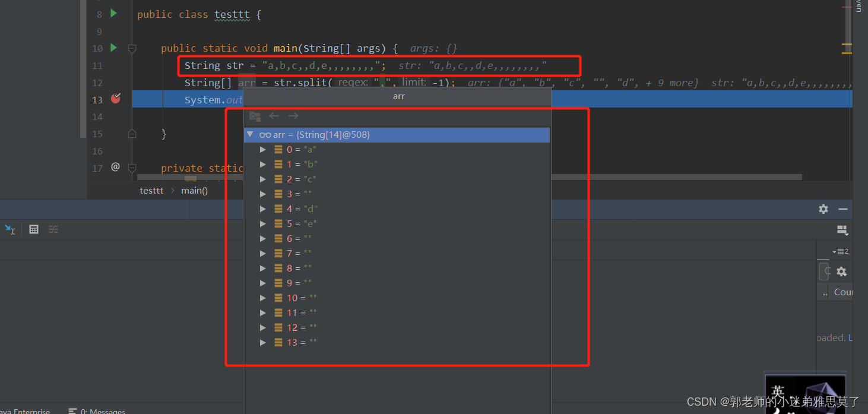
Task: Click the filter icon next to the calculator
Action: [53, 229]
